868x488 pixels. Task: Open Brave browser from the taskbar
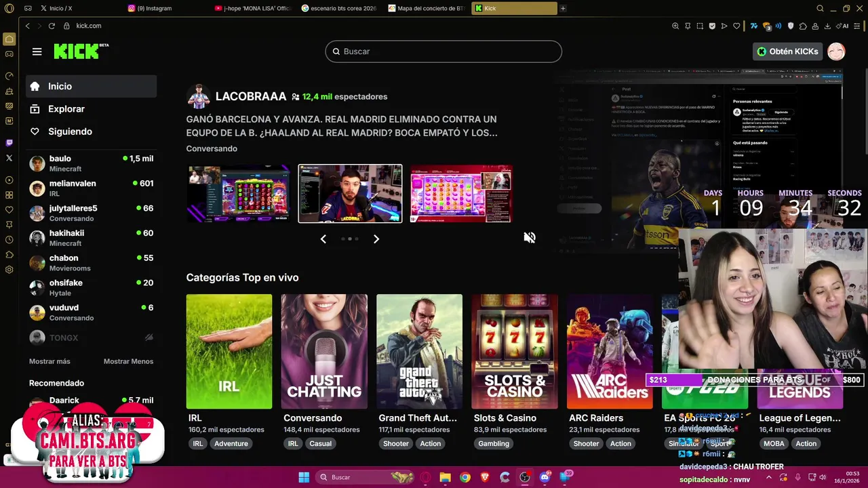click(x=485, y=477)
